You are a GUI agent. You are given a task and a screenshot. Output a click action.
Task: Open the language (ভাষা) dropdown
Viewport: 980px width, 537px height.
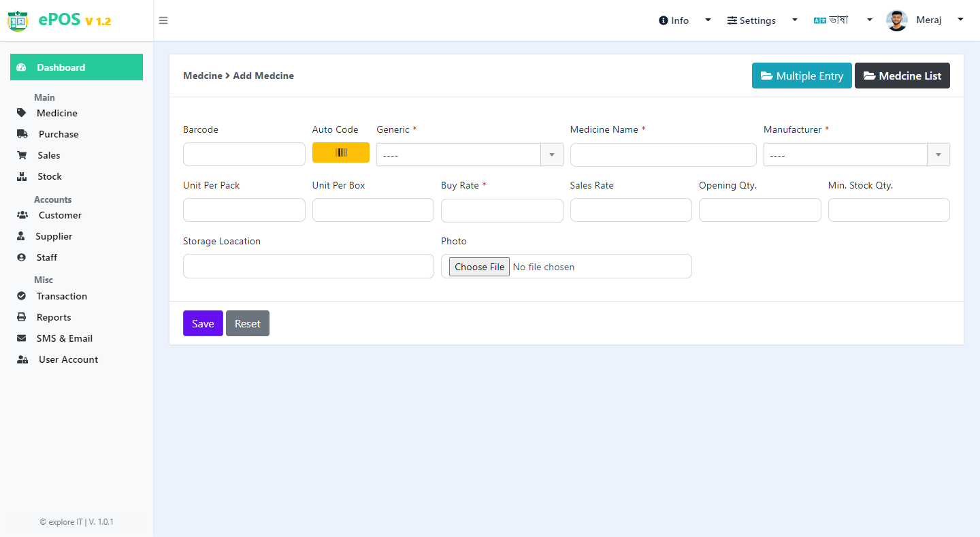pos(843,20)
